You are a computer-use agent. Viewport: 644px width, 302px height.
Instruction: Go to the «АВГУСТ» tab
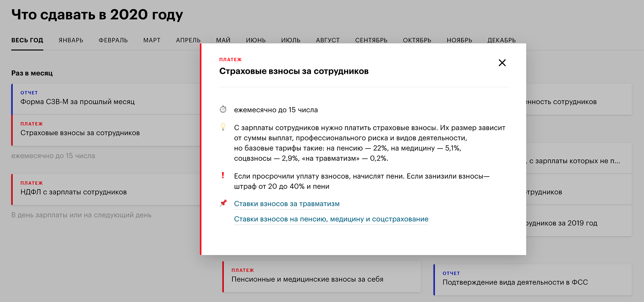(x=327, y=40)
